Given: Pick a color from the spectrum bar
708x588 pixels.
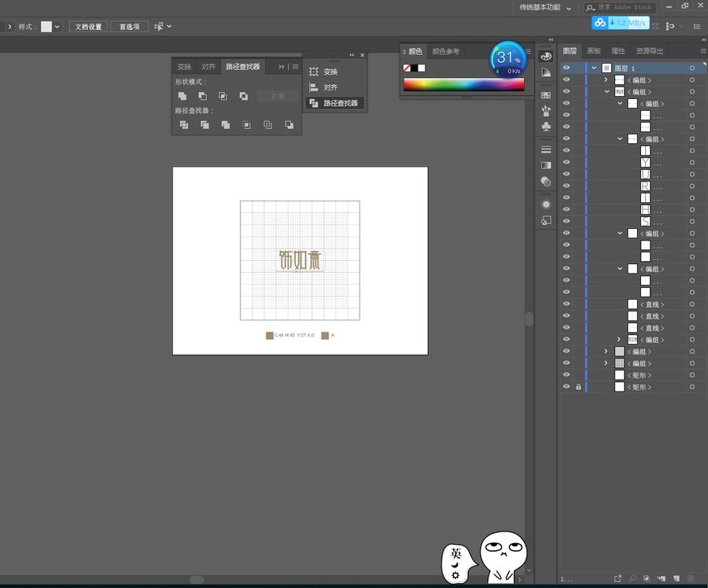Looking at the screenshot, I should click(x=463, y=84).
